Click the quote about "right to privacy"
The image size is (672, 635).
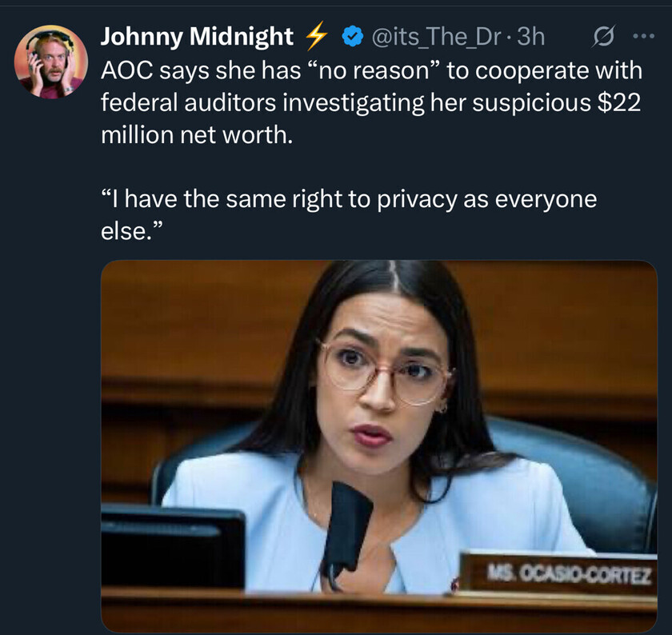pyautogui.click(x=349, y=199)
